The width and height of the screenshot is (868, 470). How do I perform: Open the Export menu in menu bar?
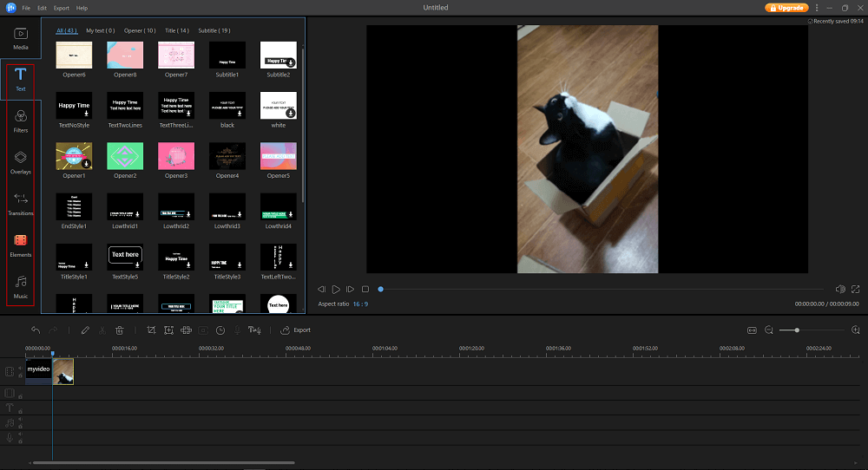click(62, 8)
